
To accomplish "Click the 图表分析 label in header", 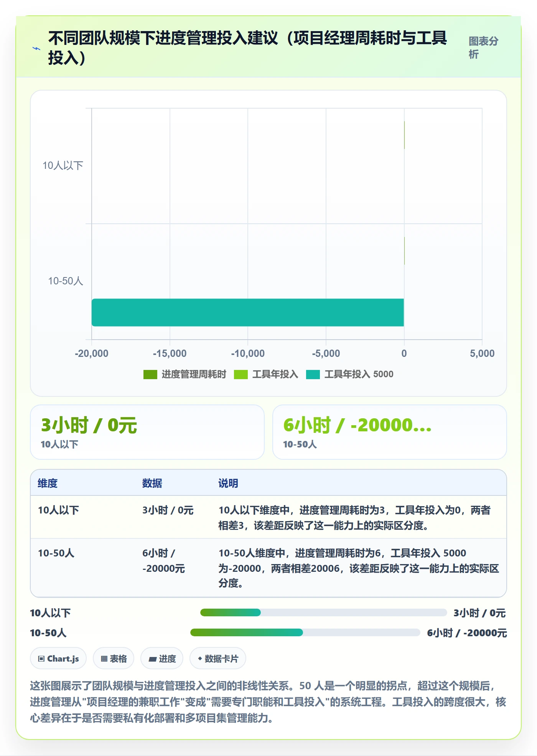I will (483, 48).
